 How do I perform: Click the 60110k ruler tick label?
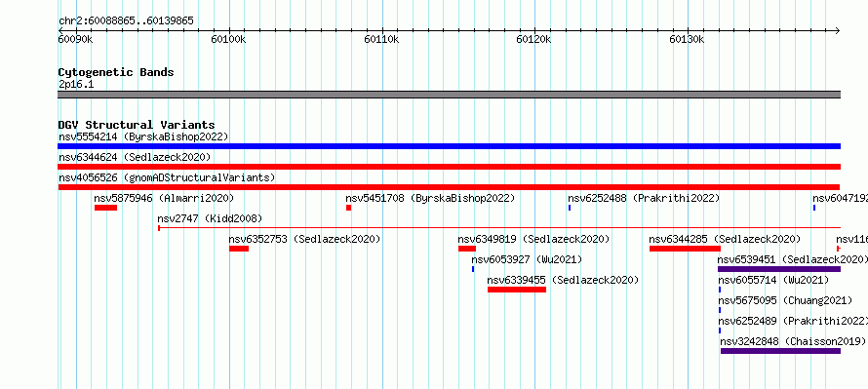pos(381,39)
